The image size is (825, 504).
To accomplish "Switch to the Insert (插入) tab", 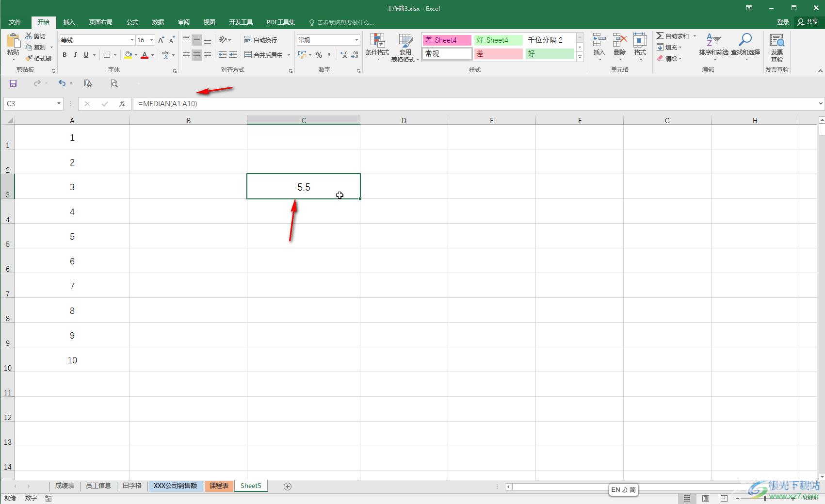I will pos(69,22).
